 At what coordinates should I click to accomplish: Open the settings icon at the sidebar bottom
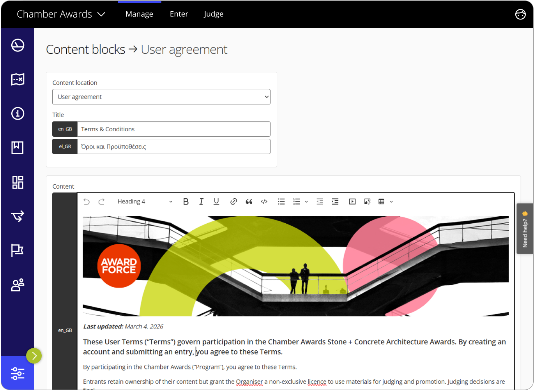18,373
